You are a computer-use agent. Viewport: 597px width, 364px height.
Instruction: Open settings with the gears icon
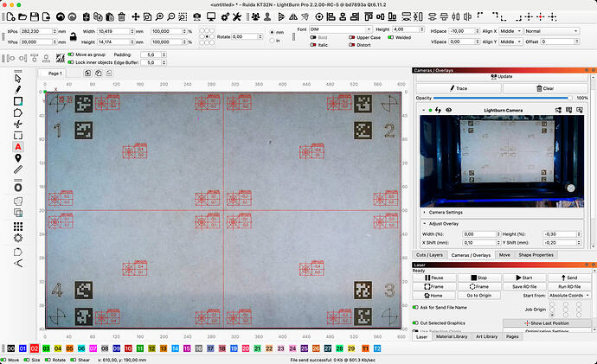tap(225, 16)
